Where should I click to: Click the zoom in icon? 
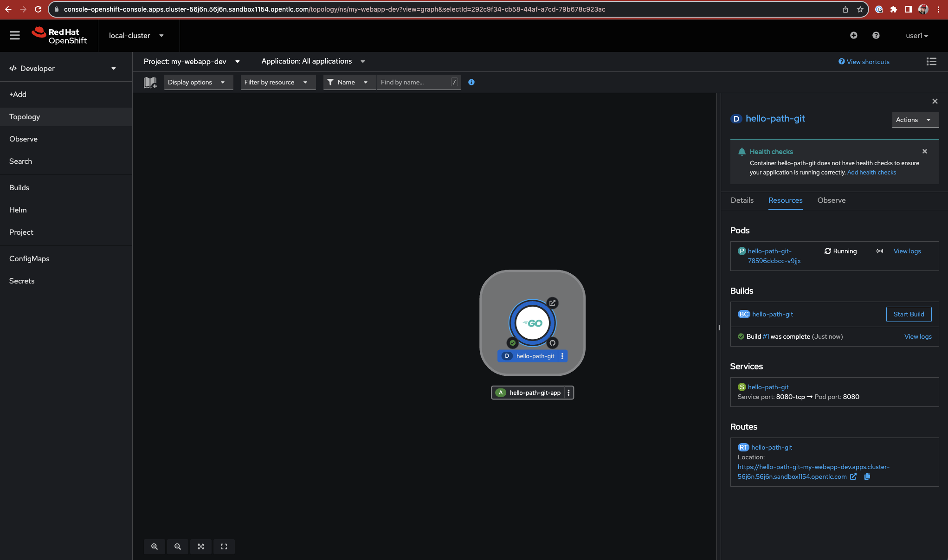click(155, 547)
